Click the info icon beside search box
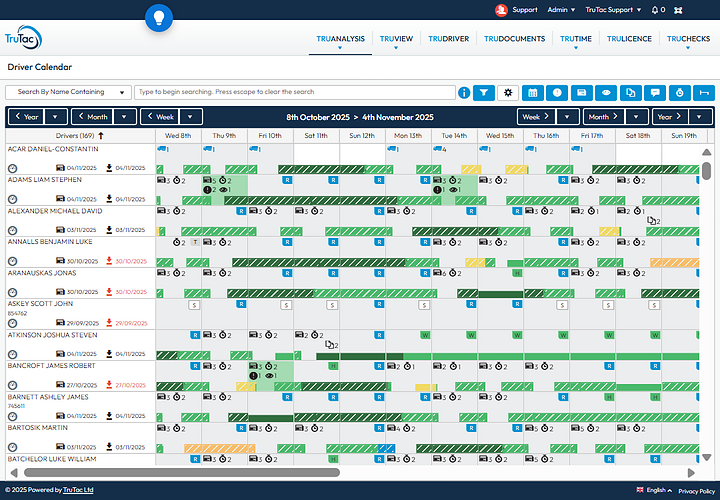Screen dimensions: 720x500 464,93
